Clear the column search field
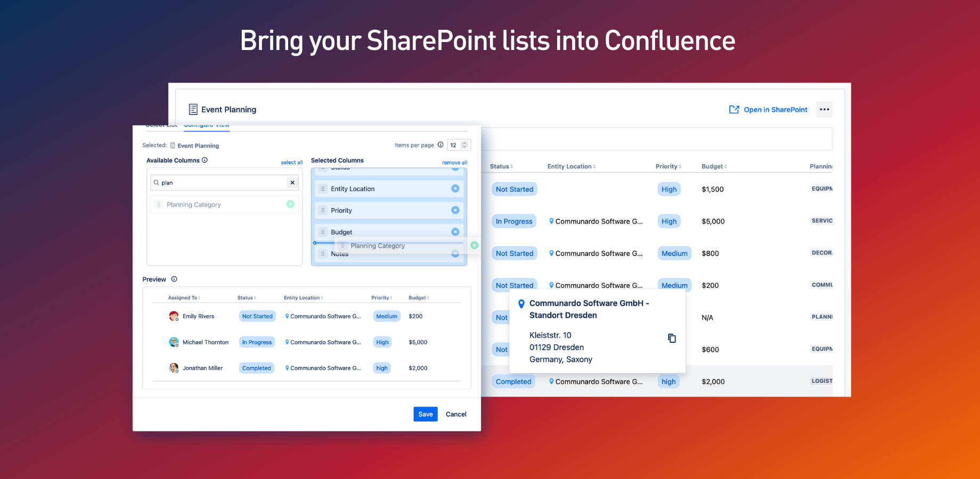Screen dimensions: 980x479 click(292, 183)
